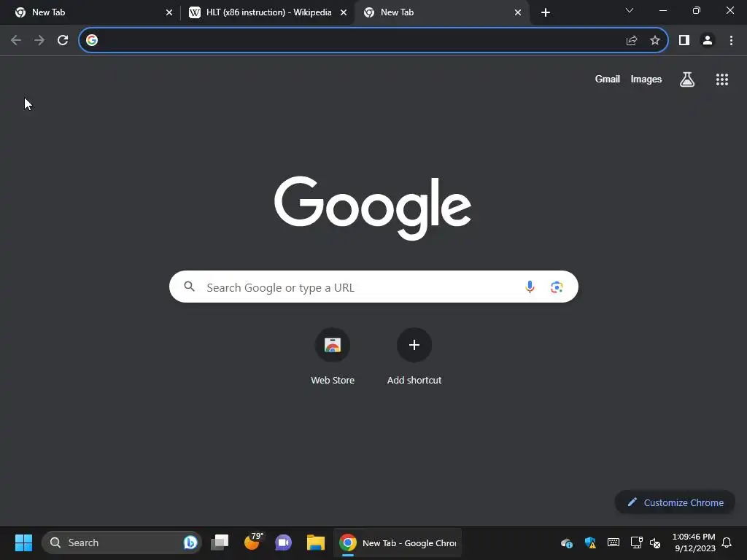The width and height of the screenshot is (747, 560).
Task: Click the Add shortcut plus button
Action: (x=414, y=345)
